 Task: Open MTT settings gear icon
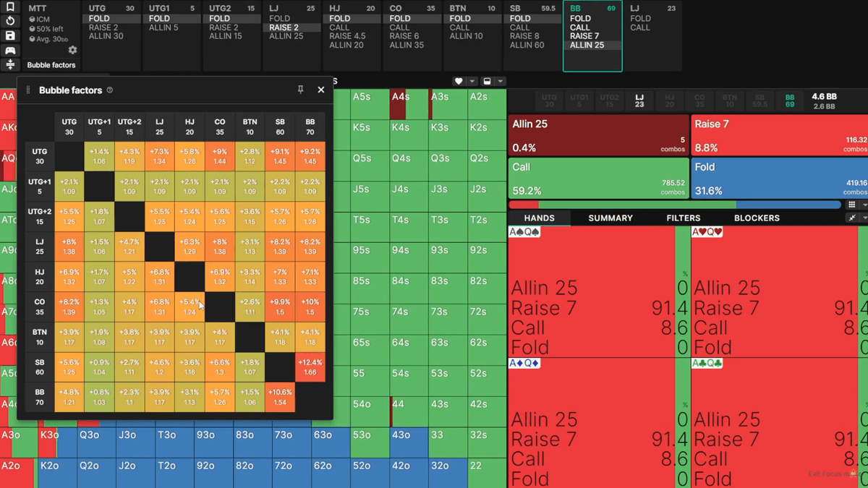click(72, 50)
